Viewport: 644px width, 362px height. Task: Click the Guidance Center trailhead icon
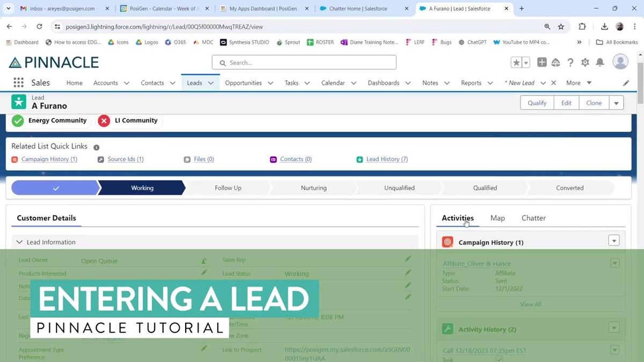pos(556,63)
